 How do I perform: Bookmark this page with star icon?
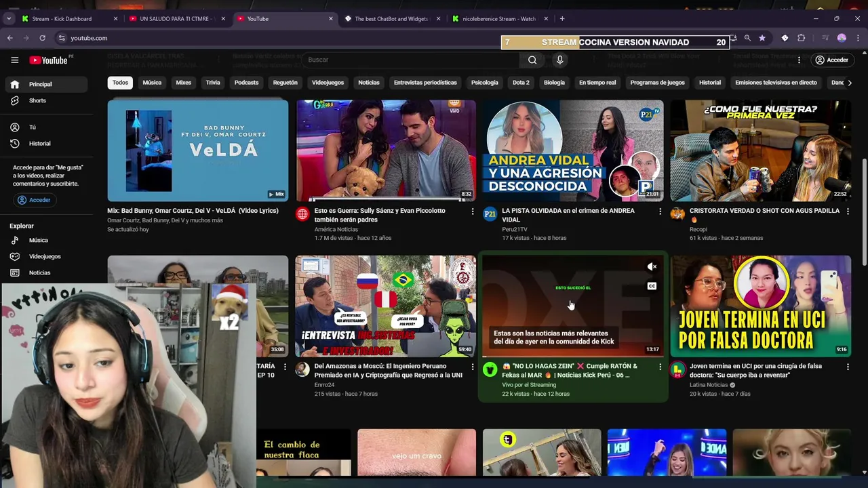762,38
